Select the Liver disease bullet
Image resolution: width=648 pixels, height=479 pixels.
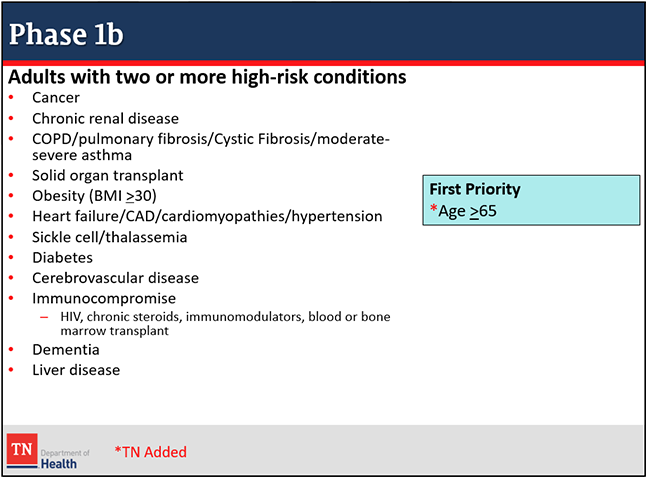click(x=76, y=370)
